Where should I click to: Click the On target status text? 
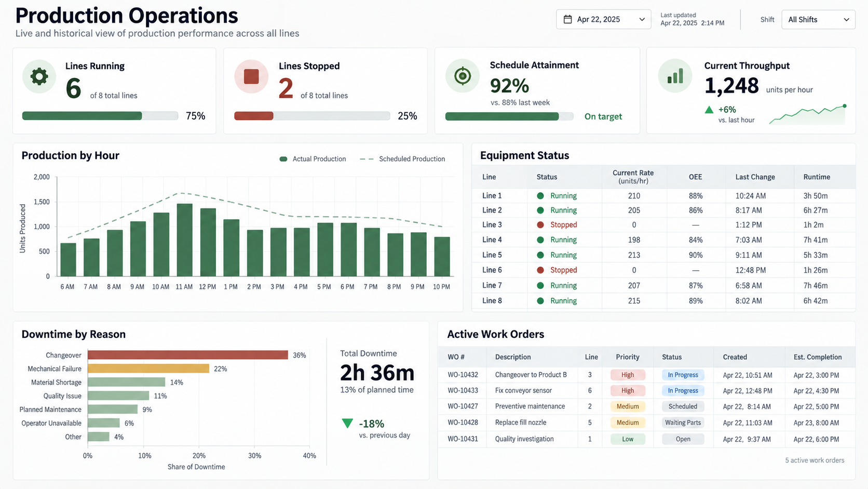(603, 116)
